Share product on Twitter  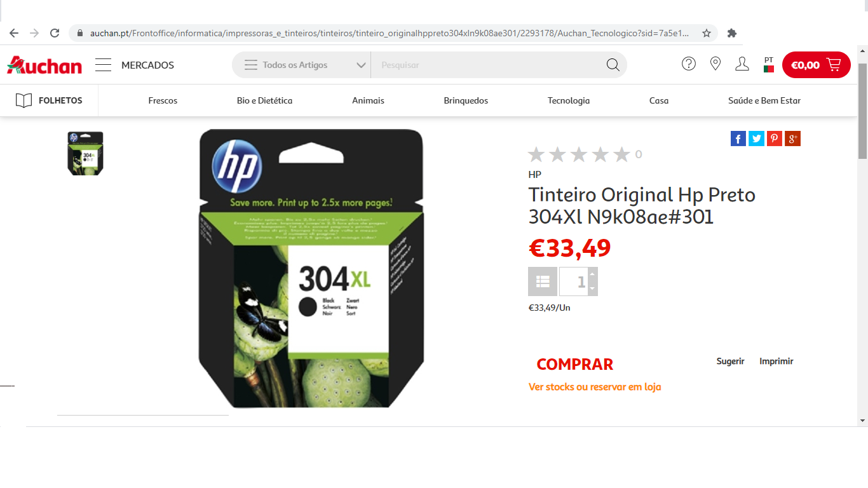pyautogui.click(x=756, y=139)
